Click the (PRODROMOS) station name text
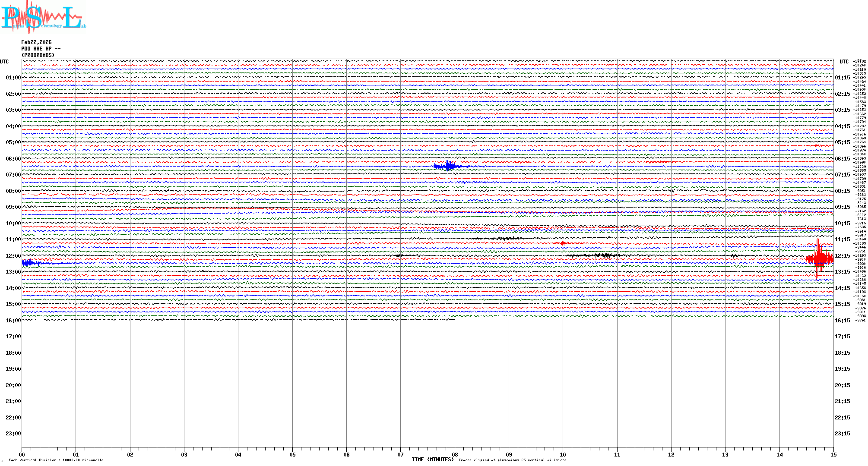The height and width of the screenshot is (466, 868). click(38, 55)
